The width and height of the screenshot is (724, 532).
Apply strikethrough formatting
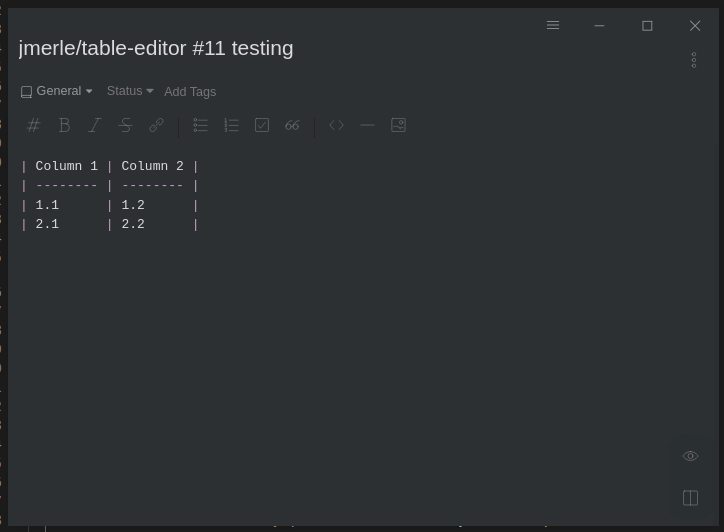click(x=126, y=125)
